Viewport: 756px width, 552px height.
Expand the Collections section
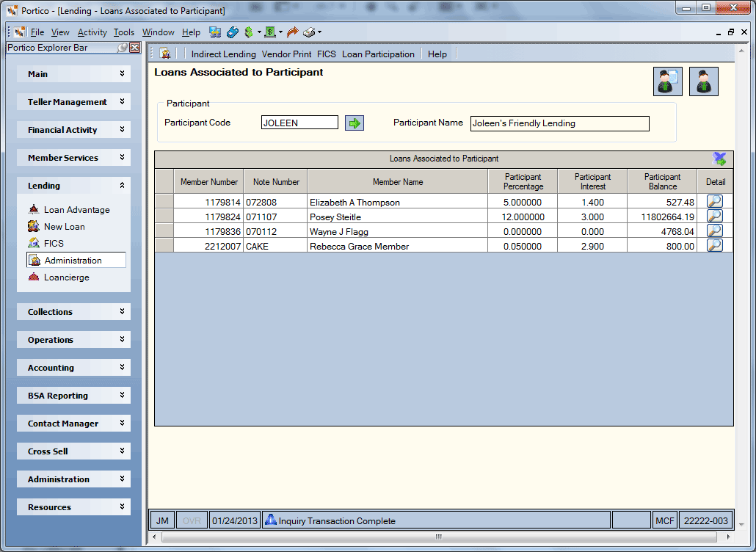pyautogui.click(x=122, y=311)
